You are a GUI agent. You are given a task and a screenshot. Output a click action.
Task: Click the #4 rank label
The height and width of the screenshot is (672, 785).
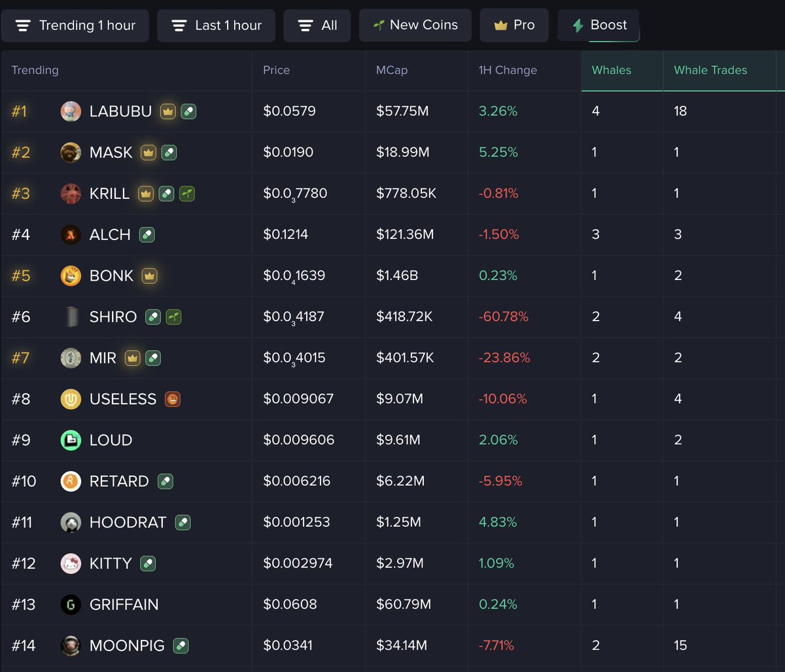pos(21,234)
